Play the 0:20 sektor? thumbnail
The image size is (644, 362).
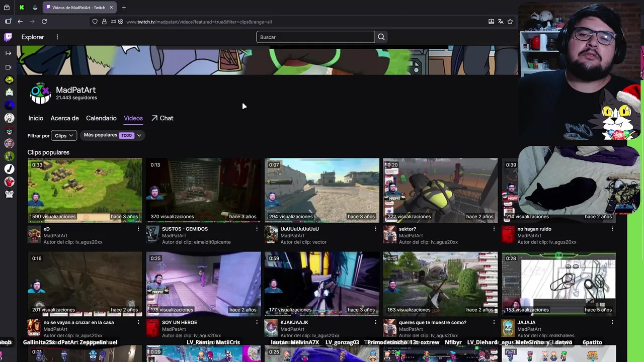[x=440, y=191]
